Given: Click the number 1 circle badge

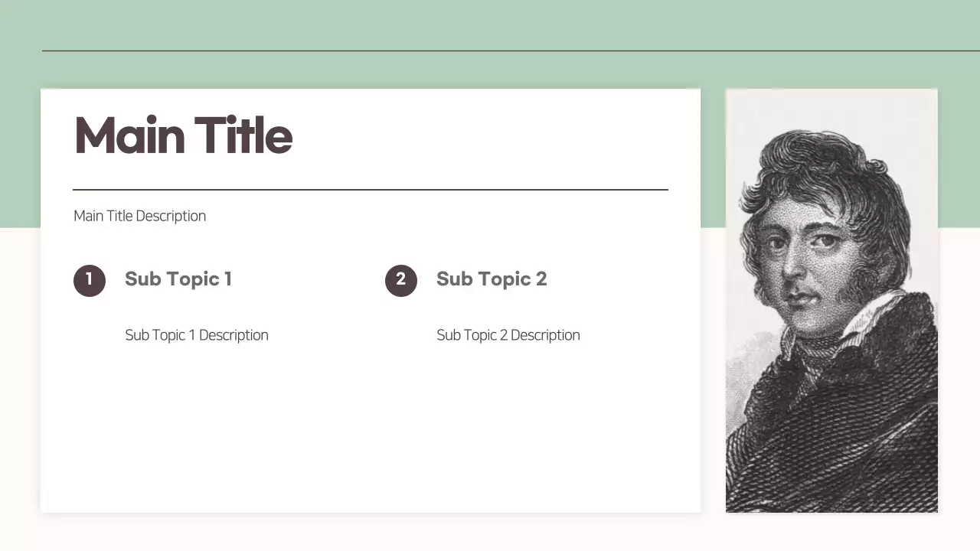Looking at the screenshot, I should (90, 280).
